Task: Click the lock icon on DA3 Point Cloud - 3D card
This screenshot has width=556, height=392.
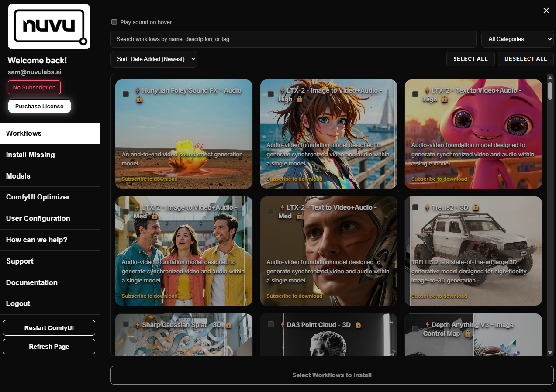Action: point(358,325)
